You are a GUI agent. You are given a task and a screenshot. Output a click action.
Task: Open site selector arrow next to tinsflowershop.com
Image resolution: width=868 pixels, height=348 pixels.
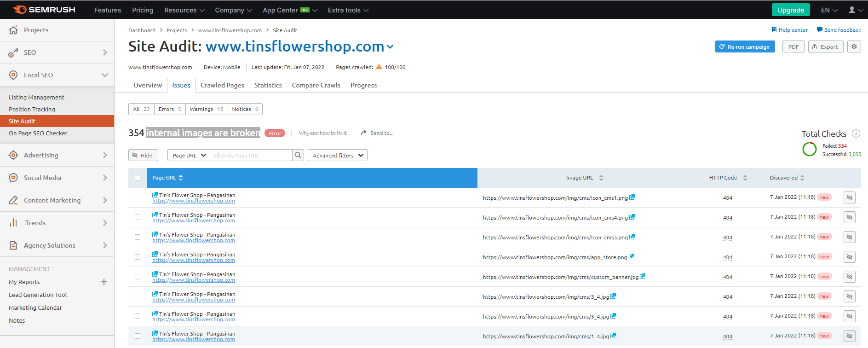tap(390, 47)
